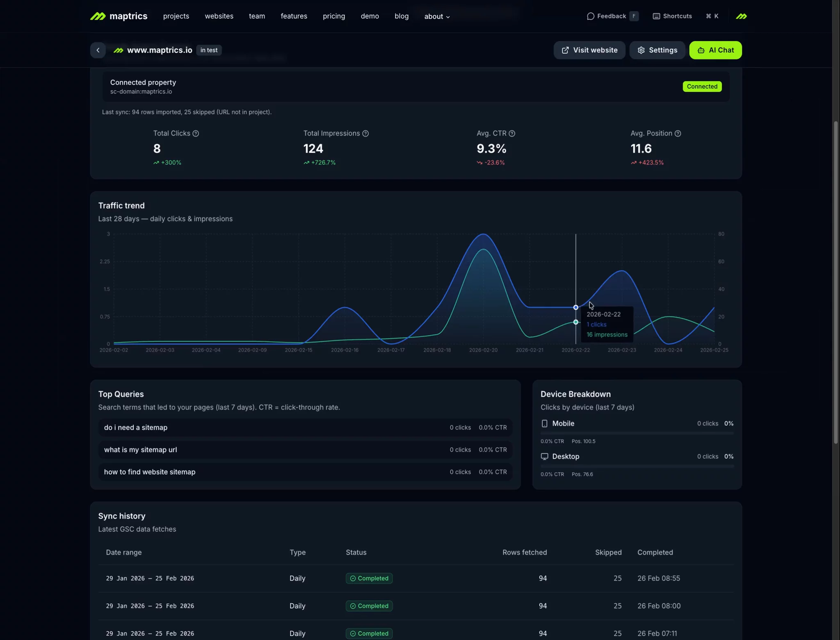Click the Shortcuts keyboard icon
Screen dimensions: 840x640
[656, 16]
